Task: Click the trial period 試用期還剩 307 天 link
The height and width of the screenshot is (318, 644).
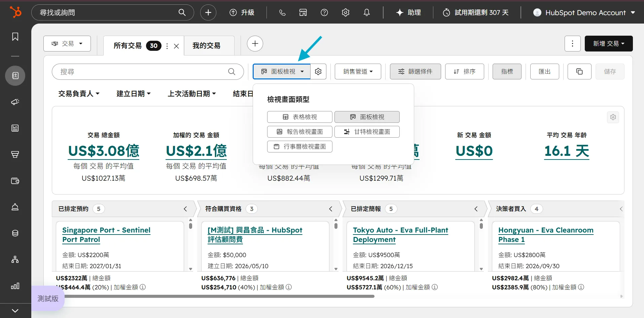Action: coord(476,12)
